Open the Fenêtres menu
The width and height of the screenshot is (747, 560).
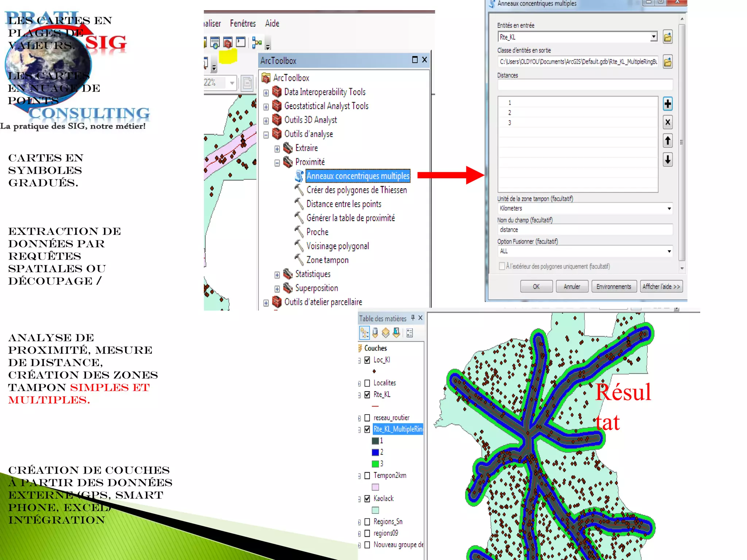(x=243, y=24)
